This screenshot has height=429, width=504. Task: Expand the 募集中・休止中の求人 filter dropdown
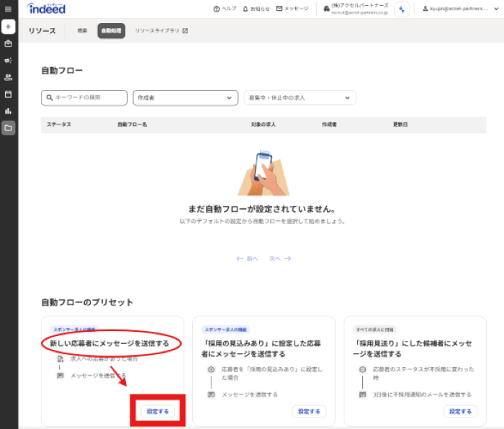pyautogui.click(x=300, y=97)
